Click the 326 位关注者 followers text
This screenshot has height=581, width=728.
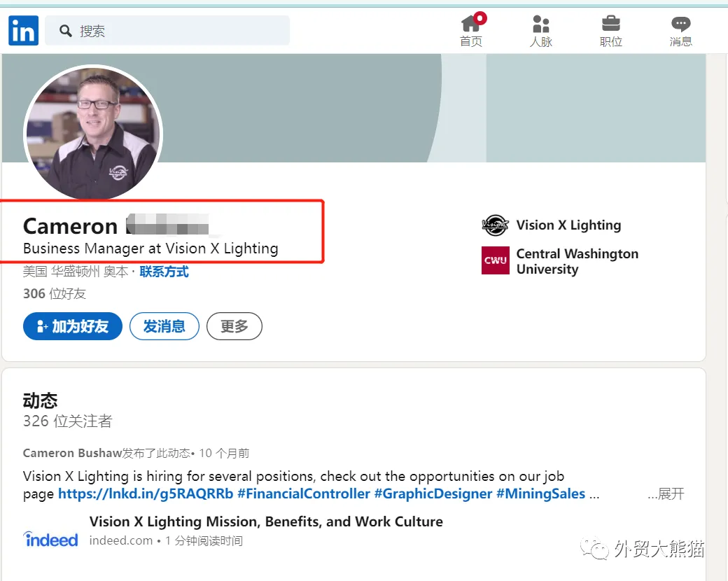[68, 421]
